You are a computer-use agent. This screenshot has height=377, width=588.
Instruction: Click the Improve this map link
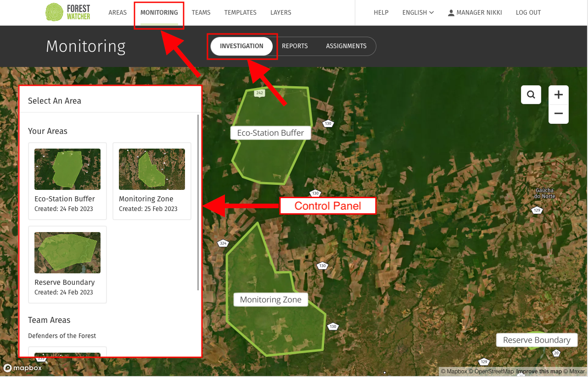[x=539, y=371]
